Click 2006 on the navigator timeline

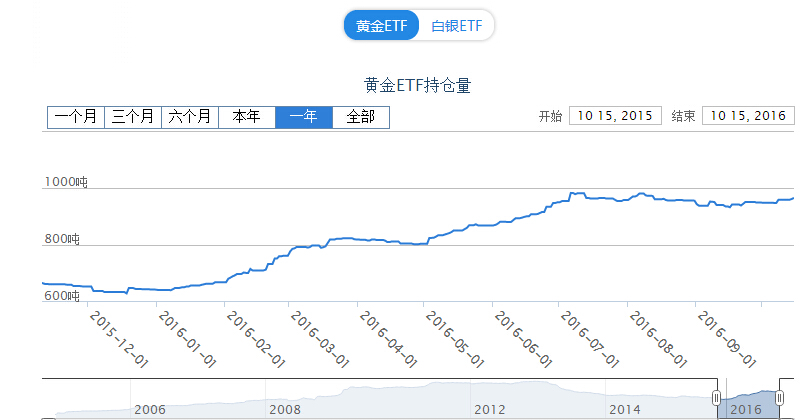[x=150, y=410]
